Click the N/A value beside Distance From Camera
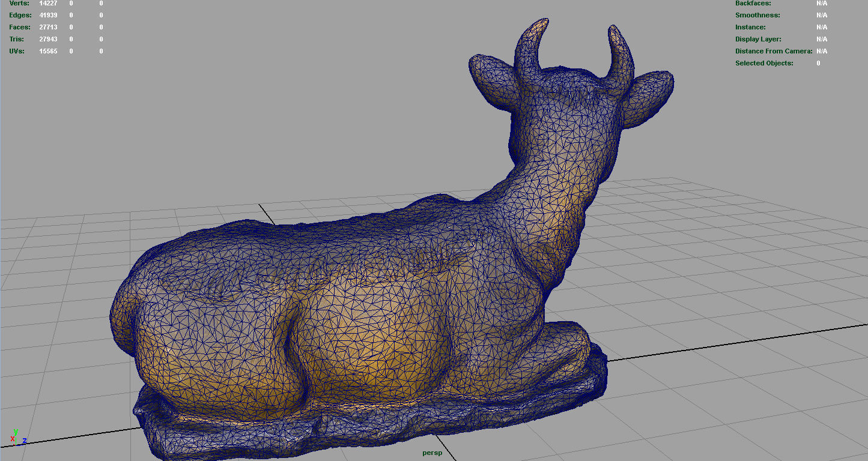868x461 pixels. click(822, 51)
